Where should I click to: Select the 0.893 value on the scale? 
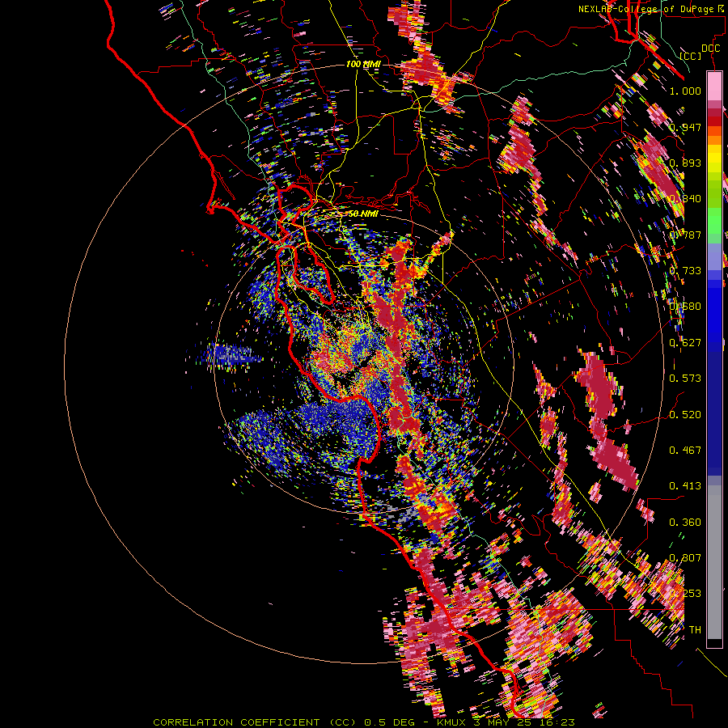click(x=685, y=163)
